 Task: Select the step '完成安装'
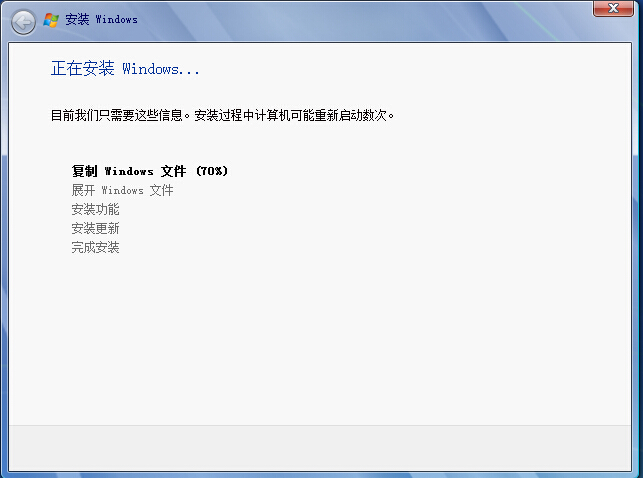(x=95, y=247)
